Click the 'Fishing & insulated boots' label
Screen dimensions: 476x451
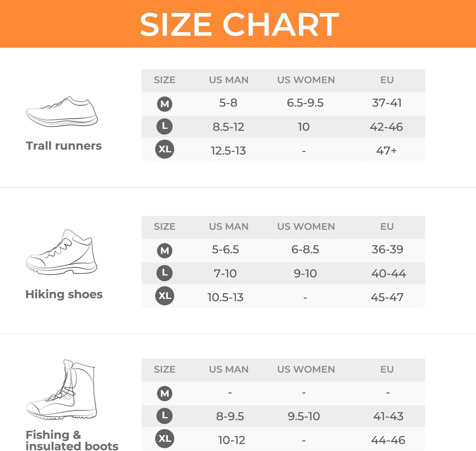tap(72, 440)
